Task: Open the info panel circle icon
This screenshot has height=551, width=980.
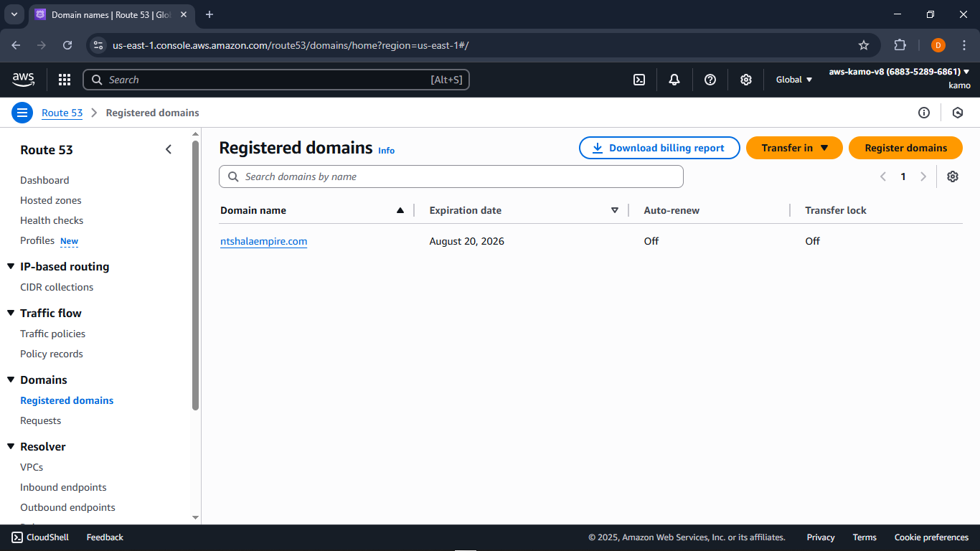Action: coord(924,113)
